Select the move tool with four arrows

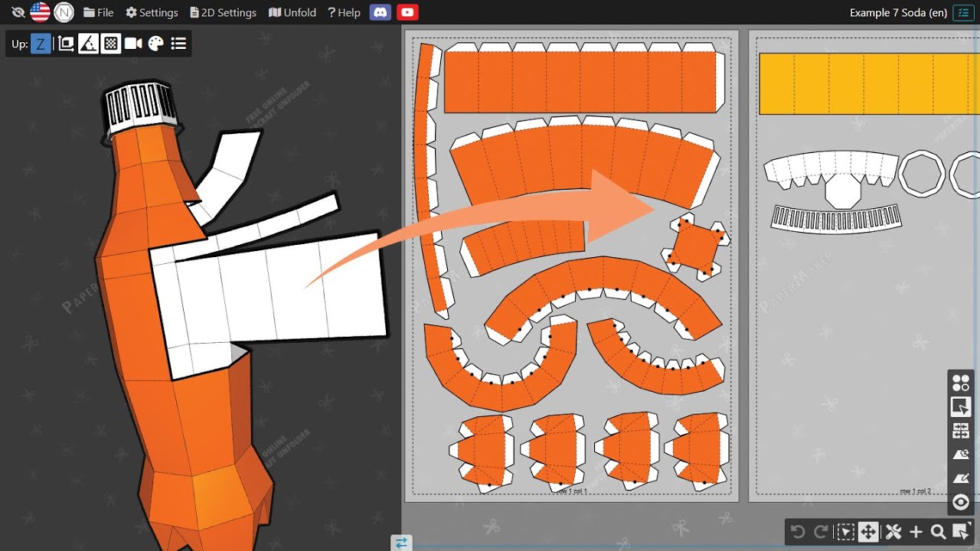pyautogui.click(x=868, y=532)
